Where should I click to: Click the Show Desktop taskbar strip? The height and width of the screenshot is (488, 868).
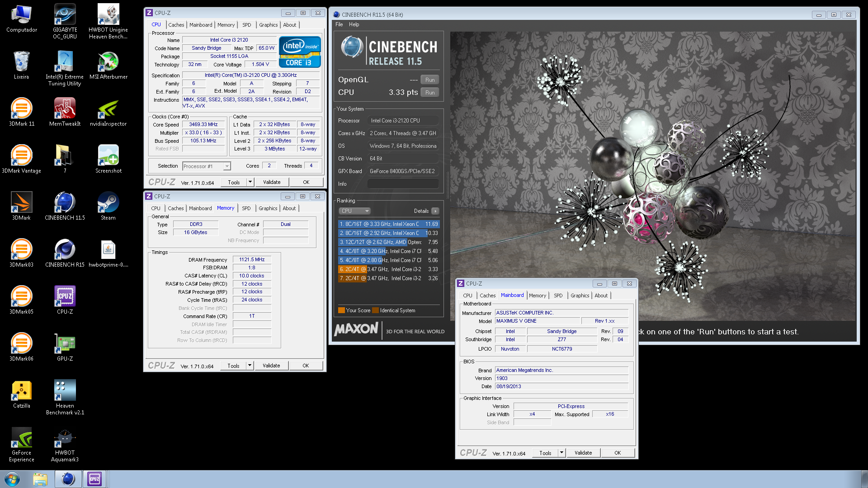coord(864,479)
